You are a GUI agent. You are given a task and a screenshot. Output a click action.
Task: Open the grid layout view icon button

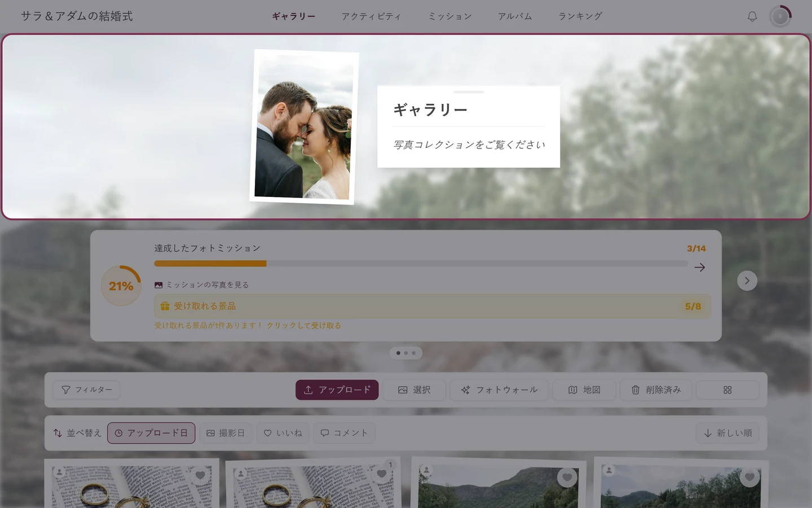coord(727,390)
